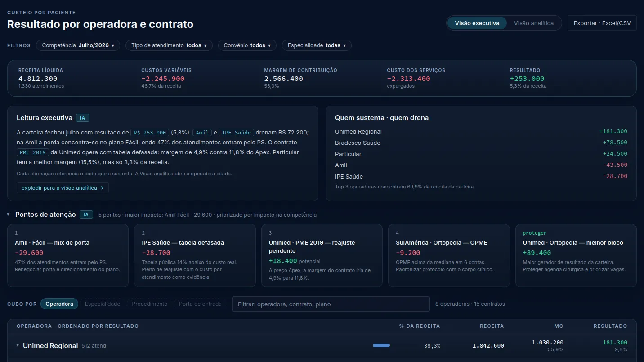644x362 pixels.
Task: Click 'explodir para a visão analítica' button
Action: (63, 188)
